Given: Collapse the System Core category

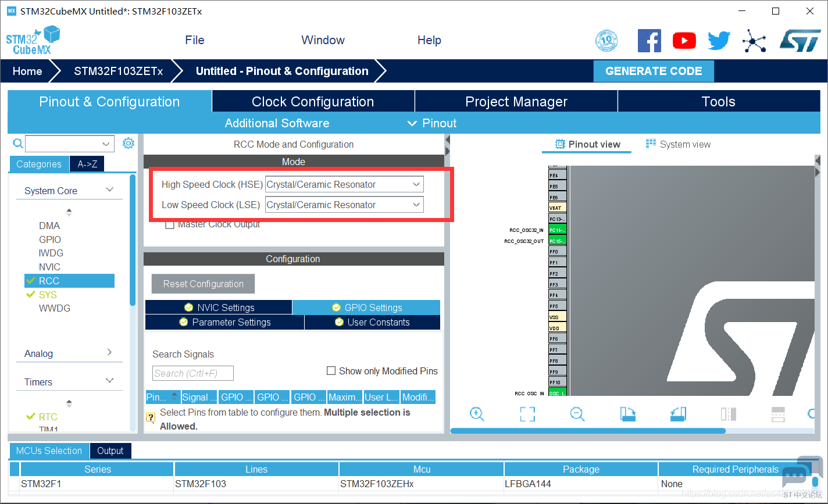Looking at the screenshot, I should coord(109,190).
